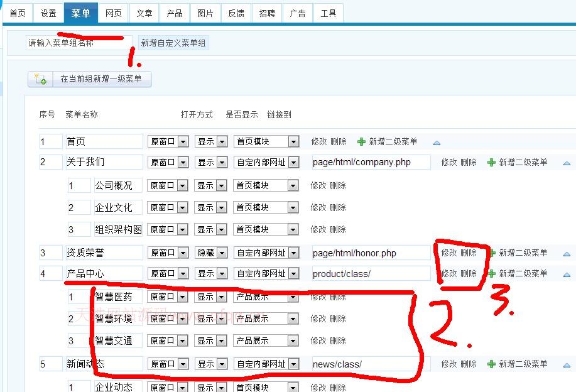
Task: Open 原窗口 dropdown in 公司概况 row
Action: (x=168, y=185)
